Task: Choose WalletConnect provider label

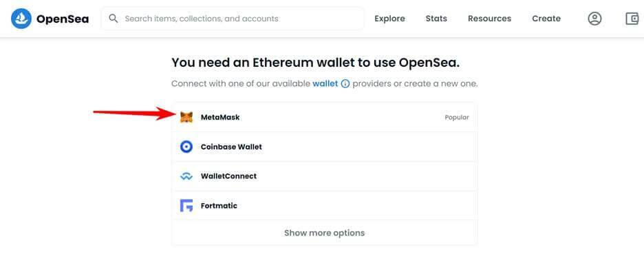Action: pos(228,176)
